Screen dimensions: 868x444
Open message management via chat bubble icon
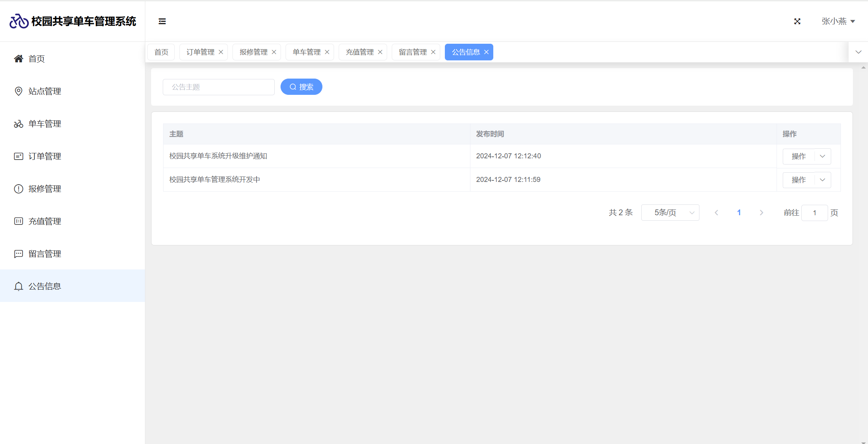(18, 254)
